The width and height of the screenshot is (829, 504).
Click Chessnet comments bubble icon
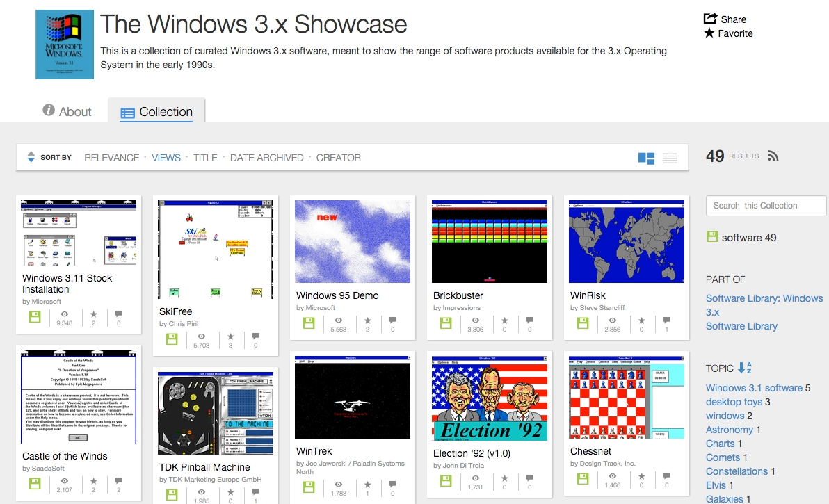[666, 476]
